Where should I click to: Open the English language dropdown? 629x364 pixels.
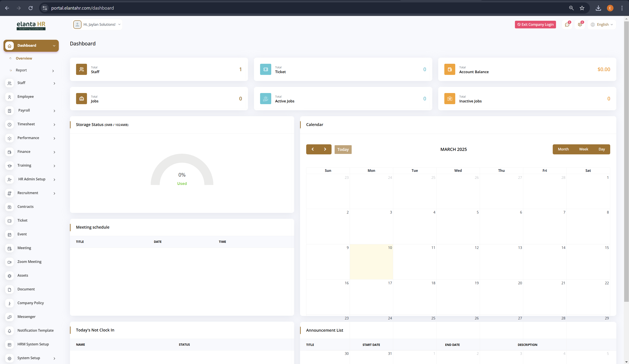[x=602, y=24]
